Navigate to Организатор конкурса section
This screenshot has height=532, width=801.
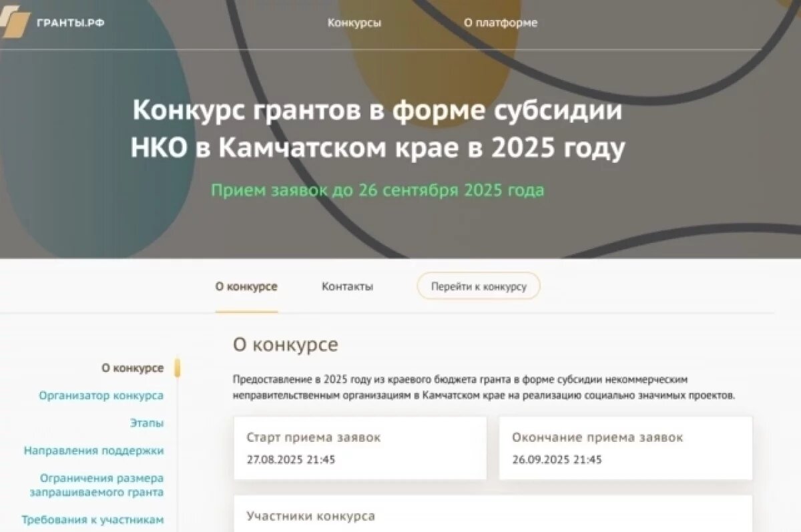click(101, 395)
